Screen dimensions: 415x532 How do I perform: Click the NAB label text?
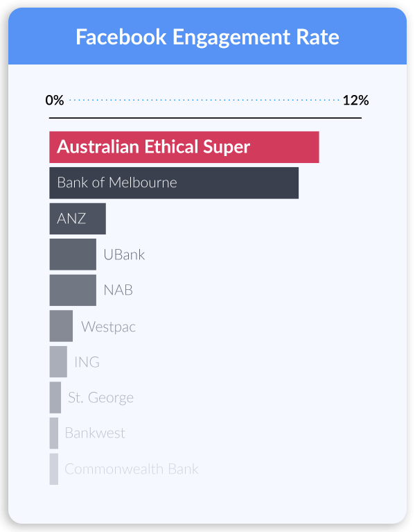click(118, 291)
